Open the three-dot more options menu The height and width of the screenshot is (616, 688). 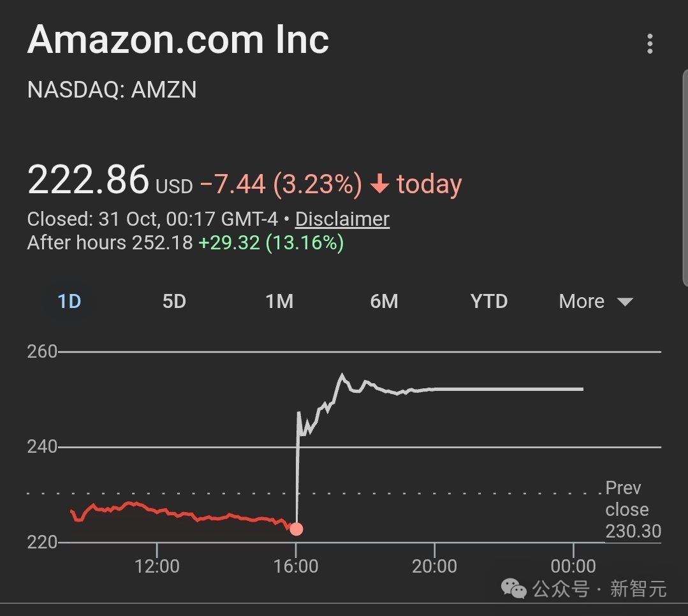click(649, 44)
